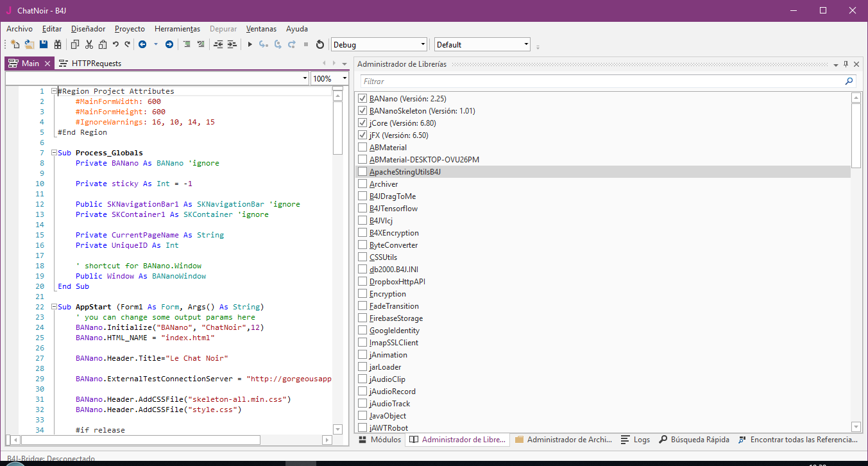Open the Logs panel tab
The height and width of the screenshot is (466, 868).
(636, 440)
